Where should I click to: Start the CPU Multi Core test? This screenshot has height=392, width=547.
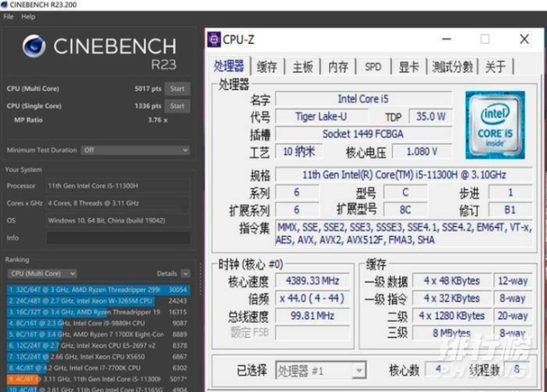pos(177,88)
